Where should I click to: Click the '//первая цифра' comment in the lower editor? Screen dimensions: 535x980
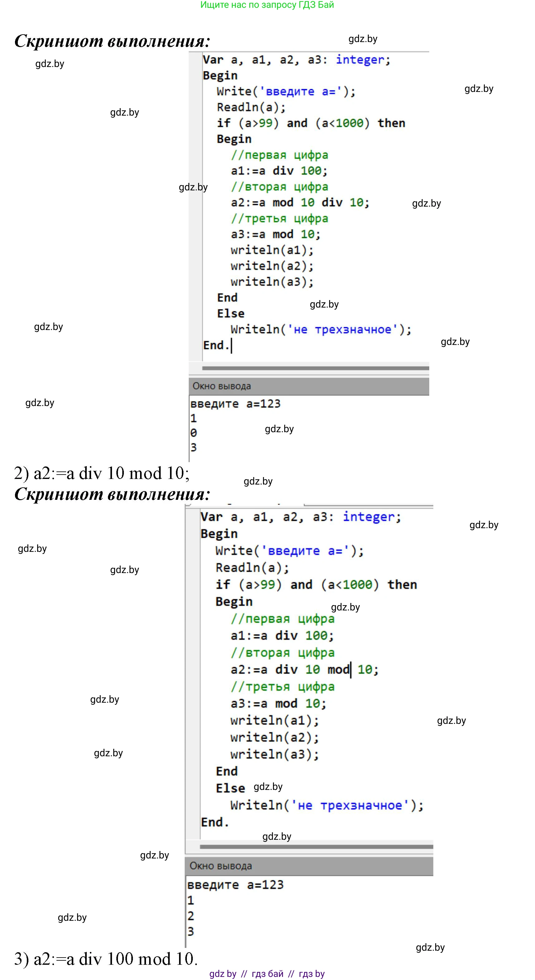pyautogui.click(x=282, y=619)
